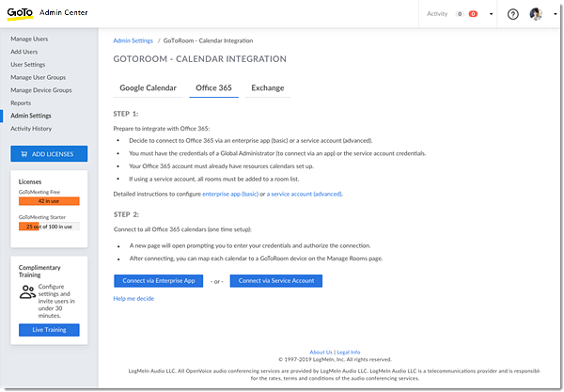
Task: Open the Help me decide link
Action: (x=133, y=299)
